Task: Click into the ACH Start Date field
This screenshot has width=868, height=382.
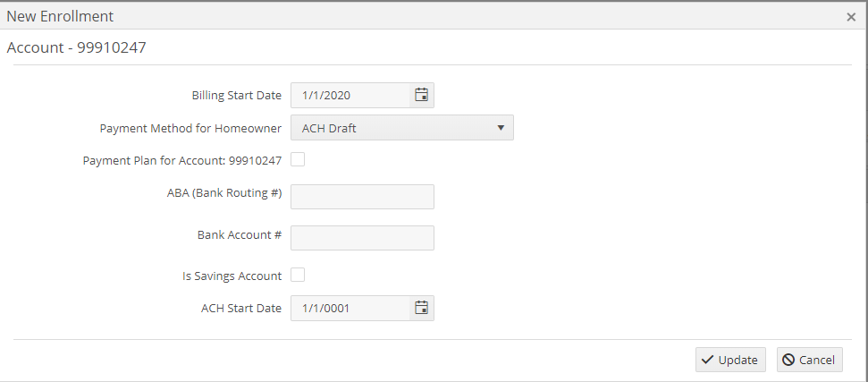Action: (x=350, y=308)
